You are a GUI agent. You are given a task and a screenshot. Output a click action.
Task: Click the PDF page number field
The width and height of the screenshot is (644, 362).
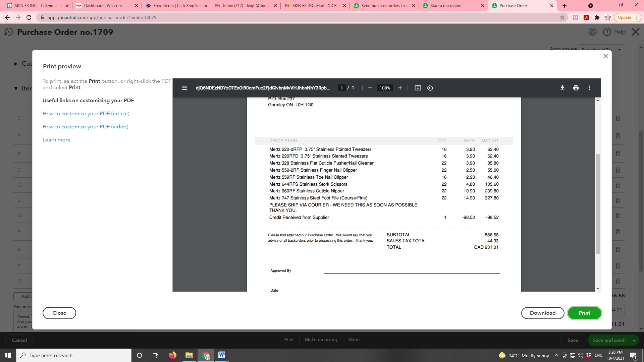coord(341,88)
